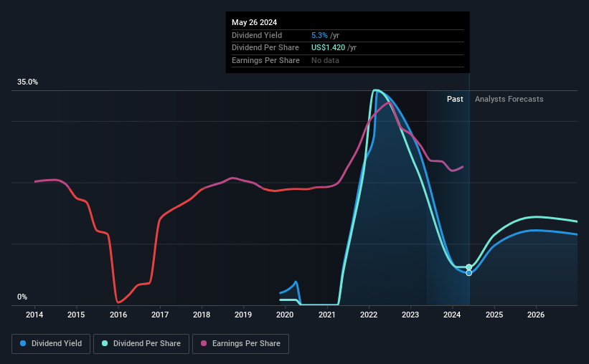
Task: Click the May 26 2024 tooltip date header
Action: 254,22
